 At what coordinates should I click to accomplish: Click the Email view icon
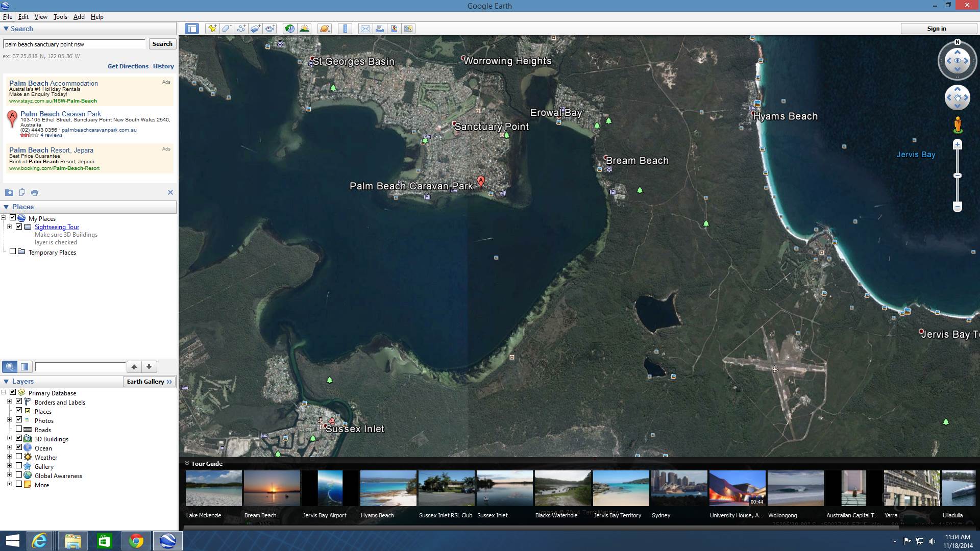coord(365,29)
